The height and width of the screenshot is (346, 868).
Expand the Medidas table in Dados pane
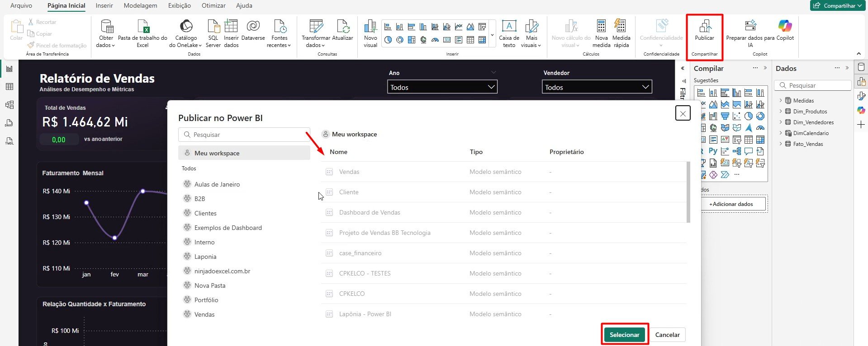(x=781, y=100)
